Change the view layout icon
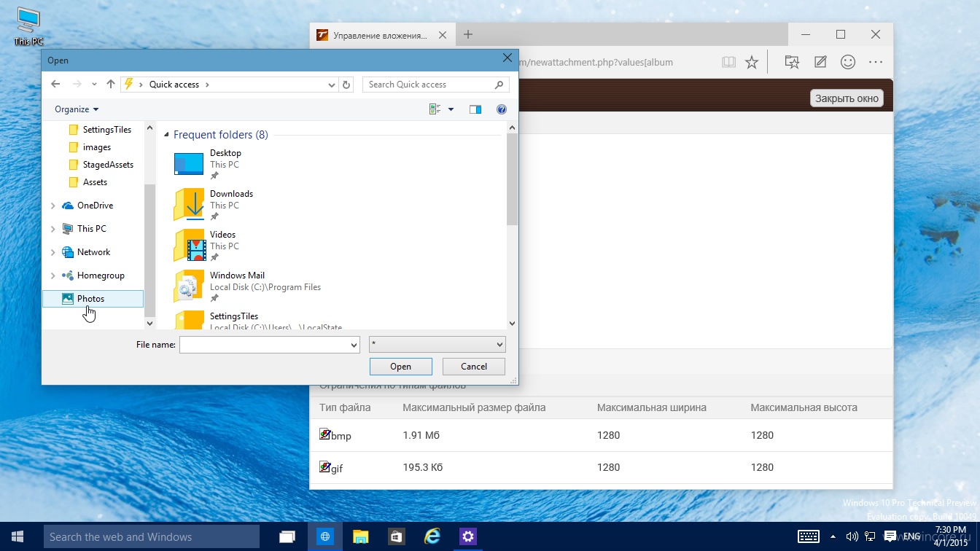The image size is (980, 551). [x=435, y=109]
